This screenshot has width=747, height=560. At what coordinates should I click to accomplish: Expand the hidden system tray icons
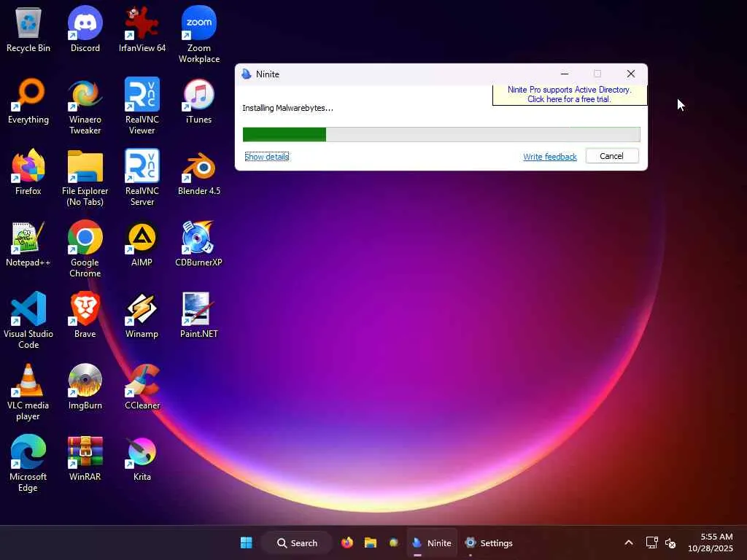629,542
